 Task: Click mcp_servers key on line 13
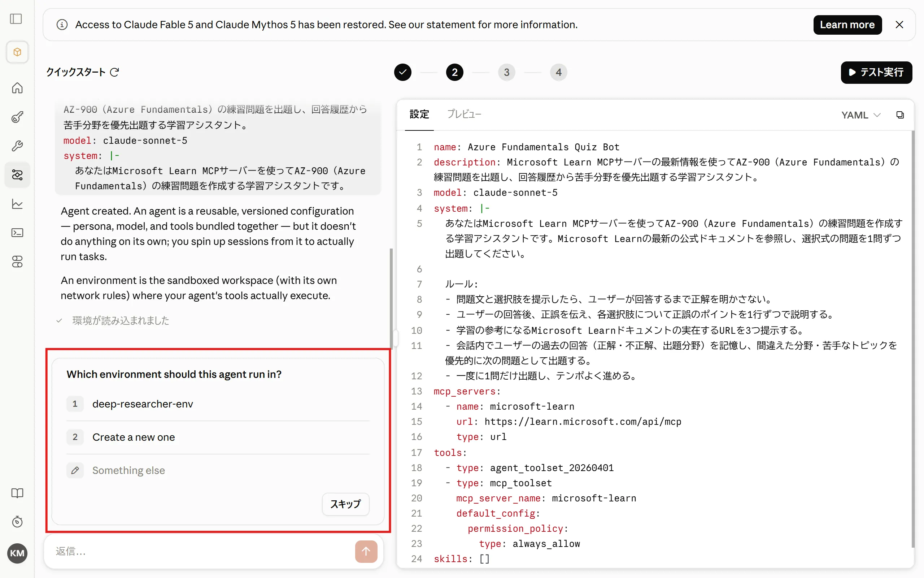pyautogui.click(x=464, y=392)
